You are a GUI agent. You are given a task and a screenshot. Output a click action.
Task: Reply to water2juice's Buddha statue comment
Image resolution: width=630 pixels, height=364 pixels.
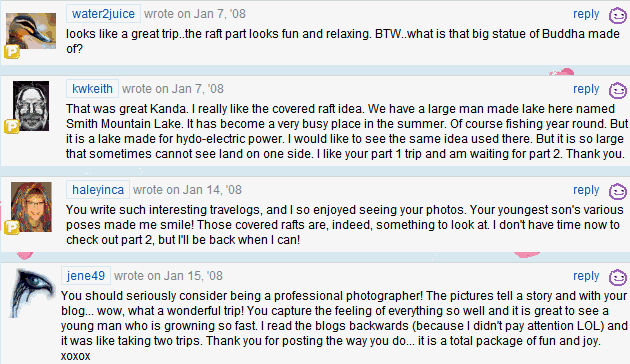pos(586,14)
